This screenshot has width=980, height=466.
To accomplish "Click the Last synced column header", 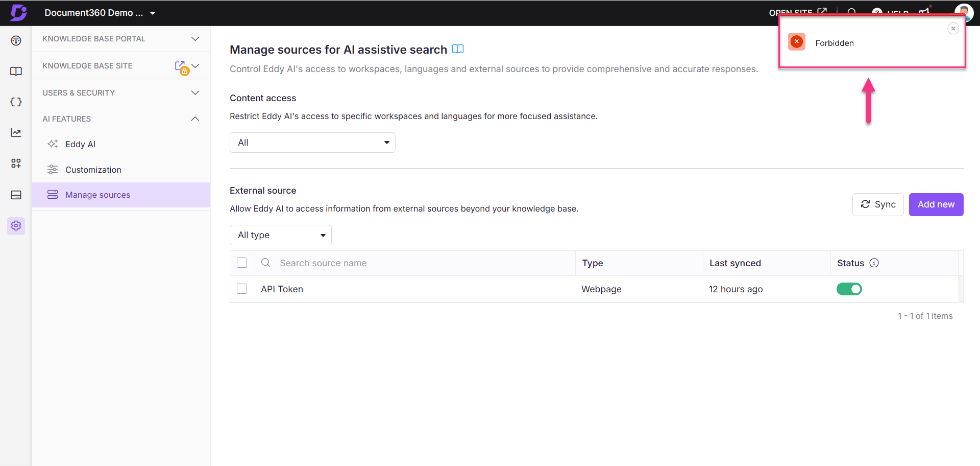I will point(735,263).
